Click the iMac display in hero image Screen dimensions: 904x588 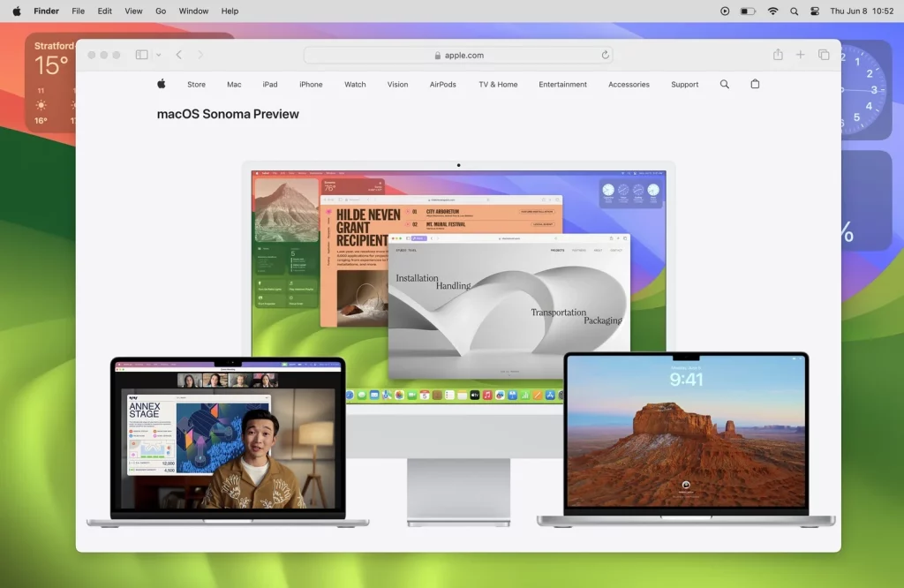click(458, 287)
